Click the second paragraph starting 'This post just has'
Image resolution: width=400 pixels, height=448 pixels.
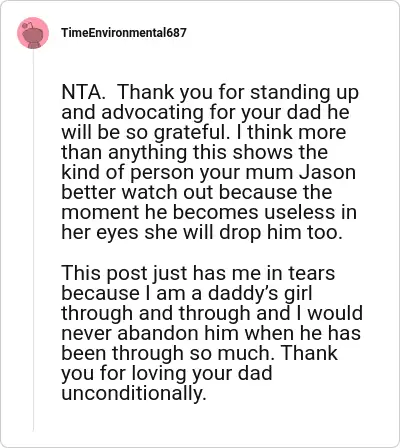coord(212,333)
